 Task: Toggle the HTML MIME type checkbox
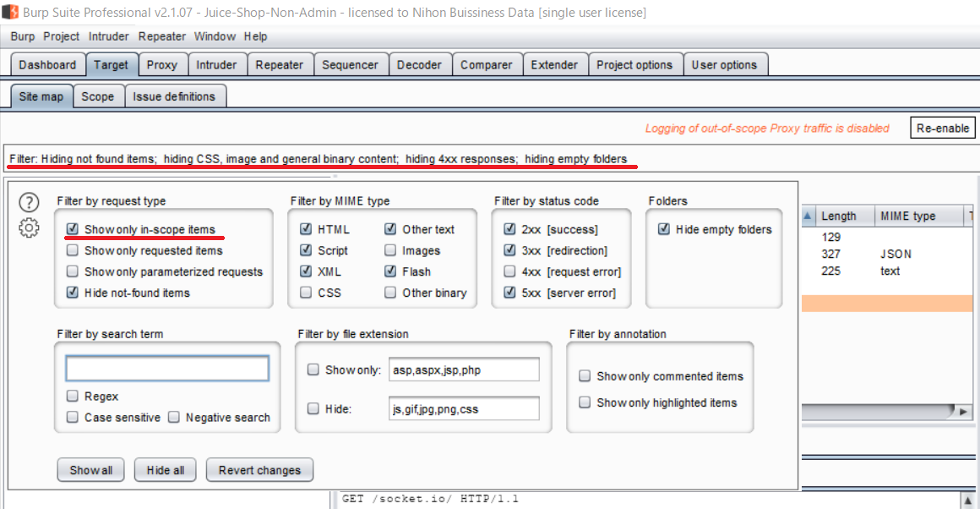tap(306, 229)
